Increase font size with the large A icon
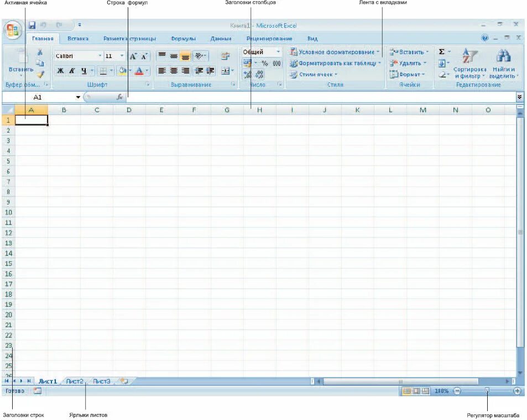 133,56
